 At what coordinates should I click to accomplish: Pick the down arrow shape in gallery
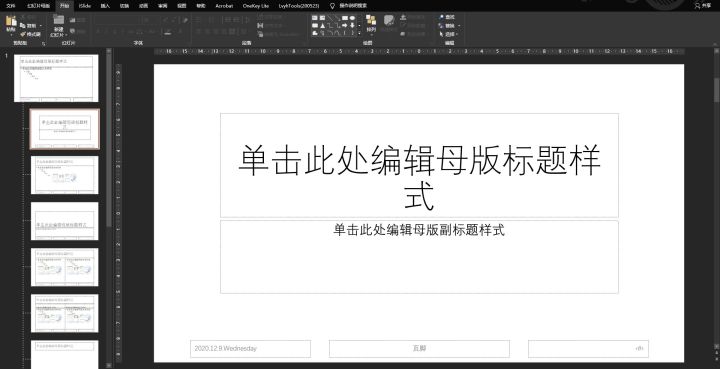[x=352, y=26]
